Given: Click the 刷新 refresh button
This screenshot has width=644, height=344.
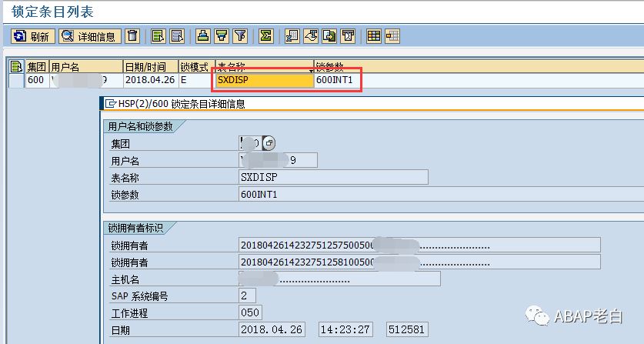Looking at the screenshot, I should pos(33,36).
